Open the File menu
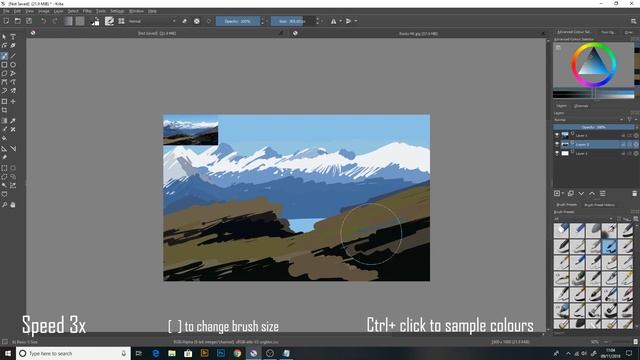This screenshot has height=360, width=640. tap(6, 11)
